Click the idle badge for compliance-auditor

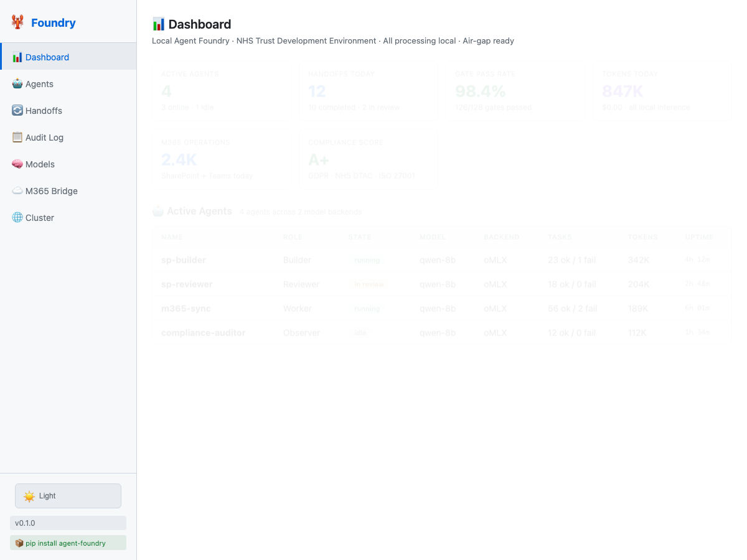pyautogui.click(x=360, y=333)
